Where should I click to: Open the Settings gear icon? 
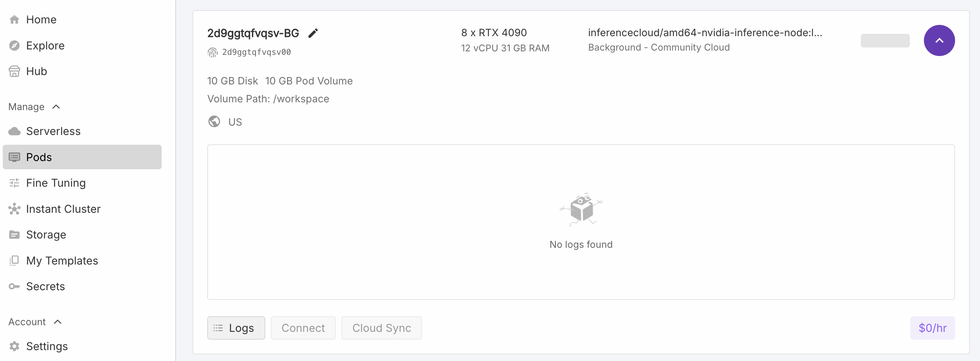pyautogui.click(x=14, y=346)
